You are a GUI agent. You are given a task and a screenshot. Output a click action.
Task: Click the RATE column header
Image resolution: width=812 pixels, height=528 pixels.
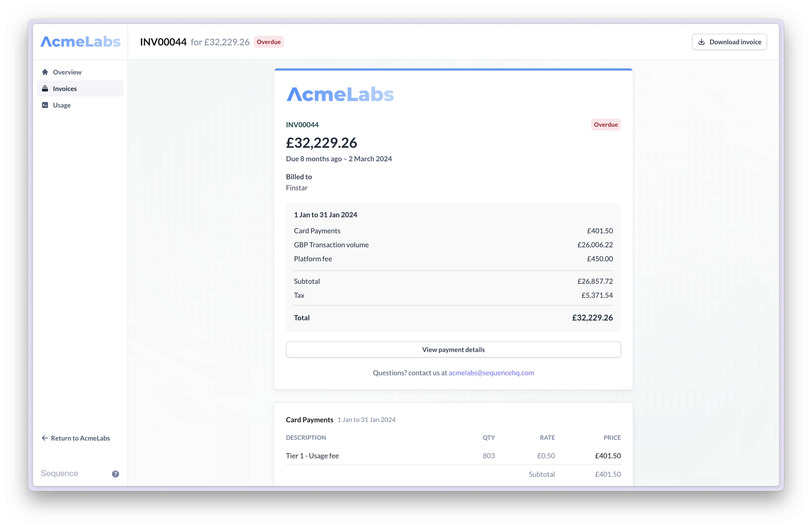tap(547, 437)
